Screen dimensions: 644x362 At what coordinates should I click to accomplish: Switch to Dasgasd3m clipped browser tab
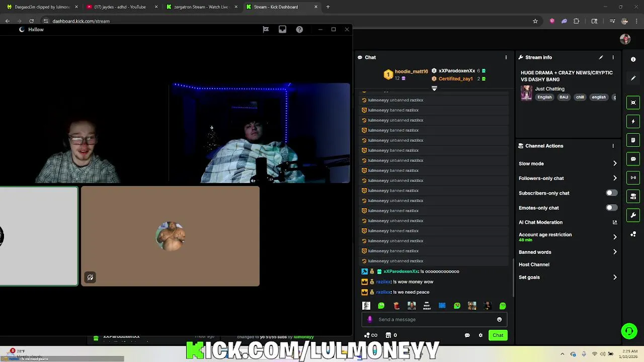pyautogui.click(x=42, y=7)
